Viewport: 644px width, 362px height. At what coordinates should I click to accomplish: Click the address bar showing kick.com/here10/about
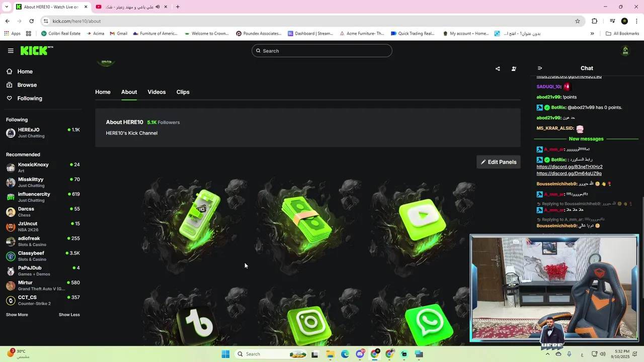coord(312,21)
